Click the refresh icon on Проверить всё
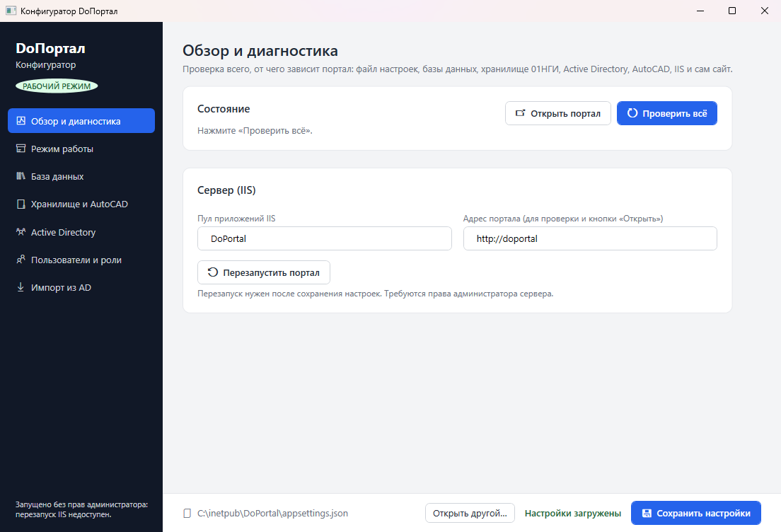The width and height of the screenshot is (781, 532). pos(632,113)
